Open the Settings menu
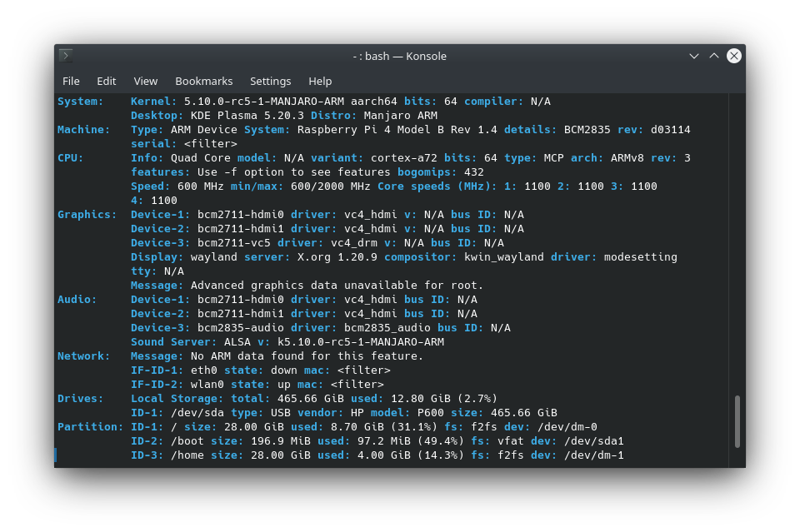800x532 pixels. tap(270, 81)
